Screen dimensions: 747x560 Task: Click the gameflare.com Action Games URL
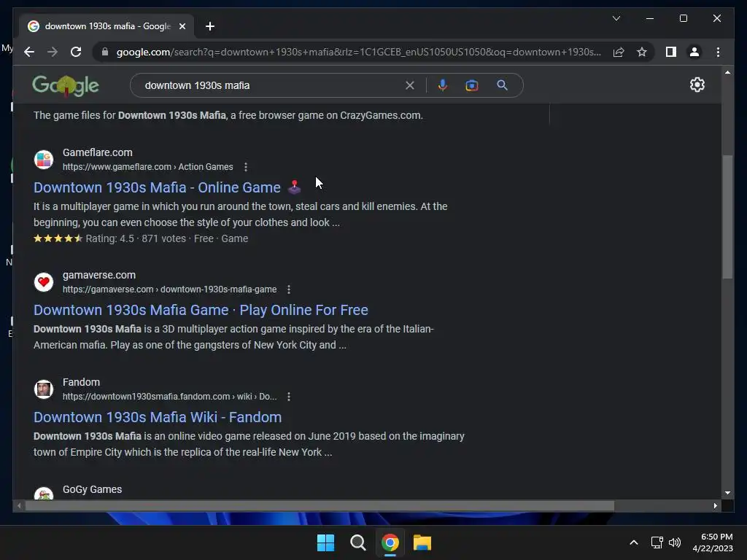(x=147, y=167)
